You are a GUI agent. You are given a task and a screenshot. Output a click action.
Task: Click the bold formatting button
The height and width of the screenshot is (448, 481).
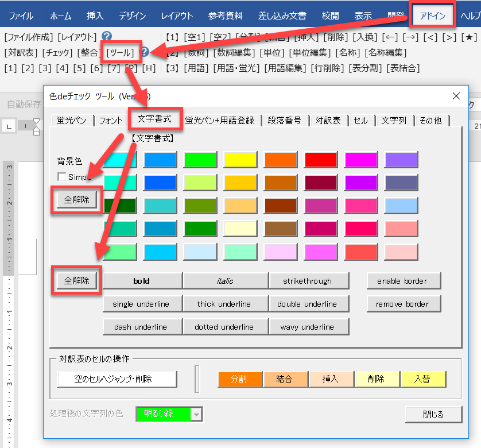coord(142,281)
